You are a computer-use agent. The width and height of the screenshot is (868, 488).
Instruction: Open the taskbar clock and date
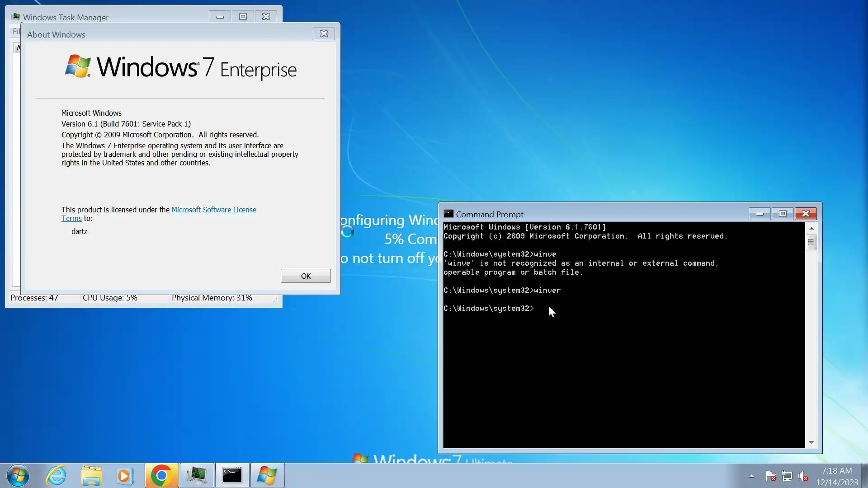tap(837, 476)
